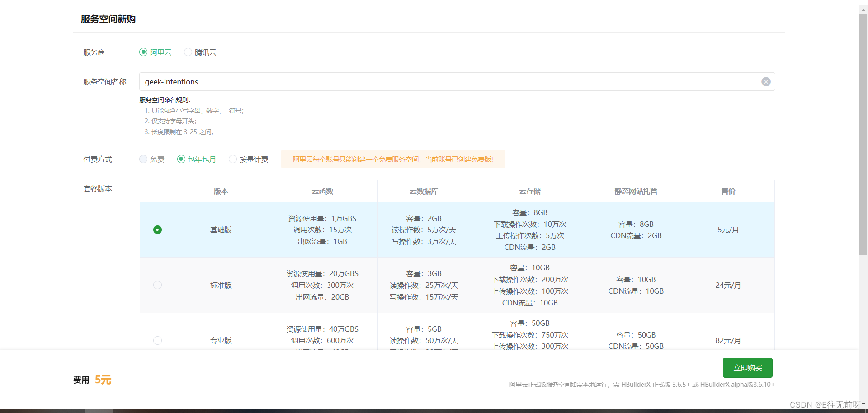Image resolution: width=868 pixels, height=413 pixels.
Task: Click the 版本 column header
Action: click(x=221, y=191)
